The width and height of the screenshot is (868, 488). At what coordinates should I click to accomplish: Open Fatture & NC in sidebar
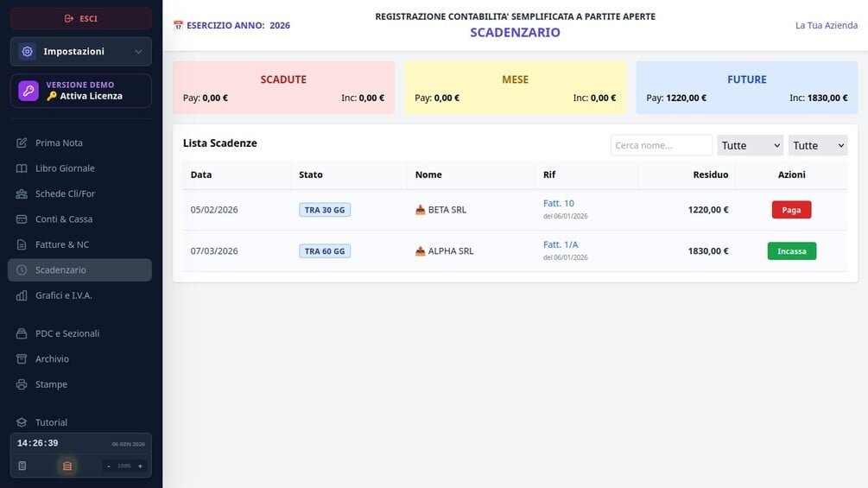(62, 244)
